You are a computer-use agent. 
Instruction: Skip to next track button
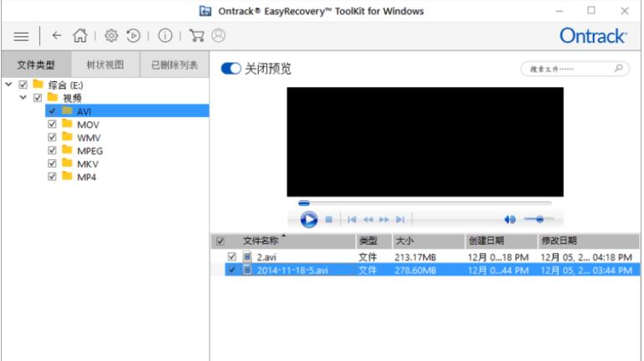click(x=400, y=219)
